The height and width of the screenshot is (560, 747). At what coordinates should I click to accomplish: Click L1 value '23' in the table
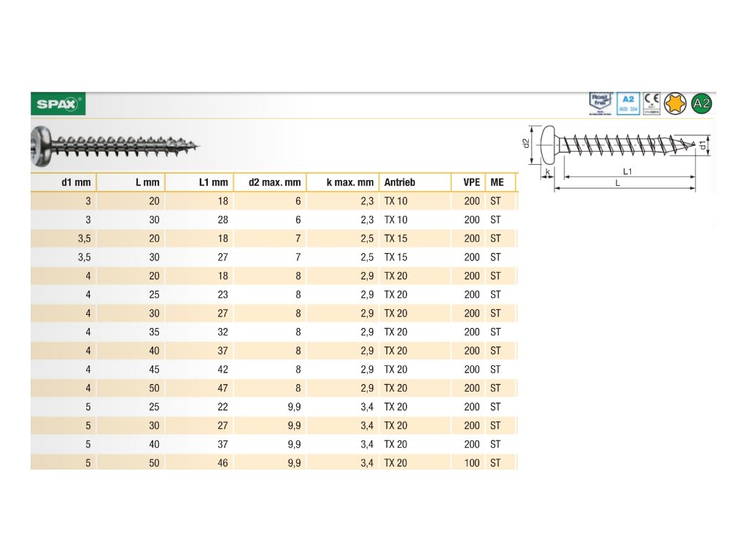point(223,295)
